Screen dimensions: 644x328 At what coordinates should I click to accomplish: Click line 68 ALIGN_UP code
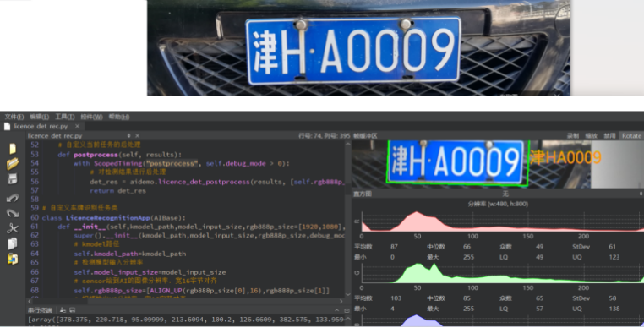[x=202, y=291]
